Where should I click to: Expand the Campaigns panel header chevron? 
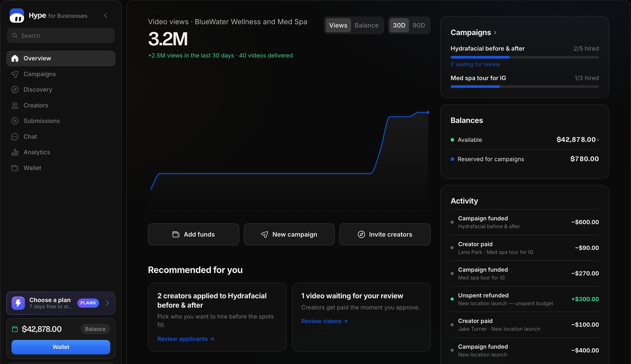pos(495,32)
